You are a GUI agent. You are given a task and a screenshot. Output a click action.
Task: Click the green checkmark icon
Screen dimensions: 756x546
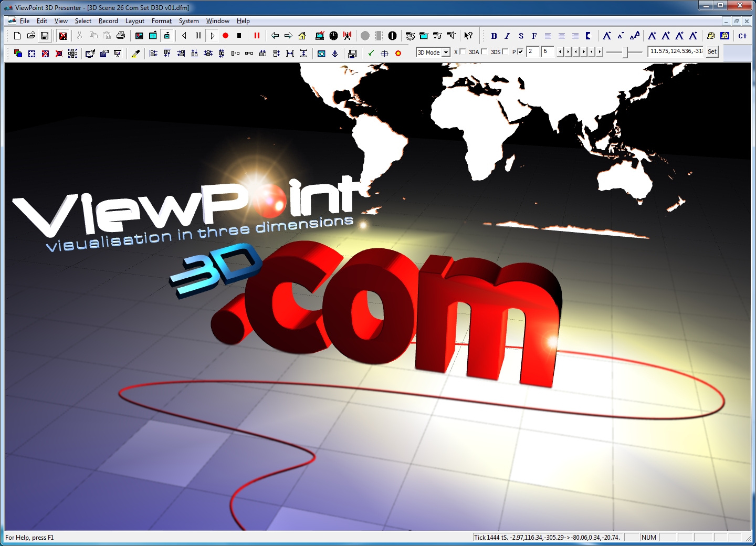coord(371,54)
